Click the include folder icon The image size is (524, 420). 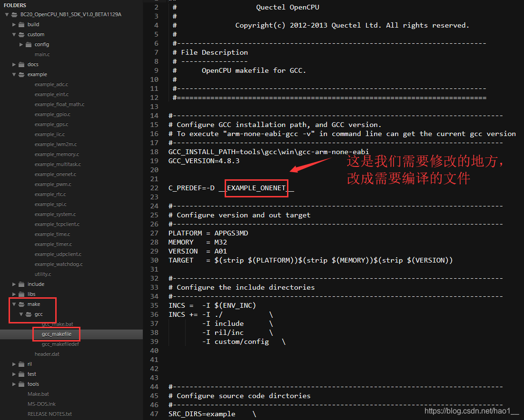click(x=21, y=284)
